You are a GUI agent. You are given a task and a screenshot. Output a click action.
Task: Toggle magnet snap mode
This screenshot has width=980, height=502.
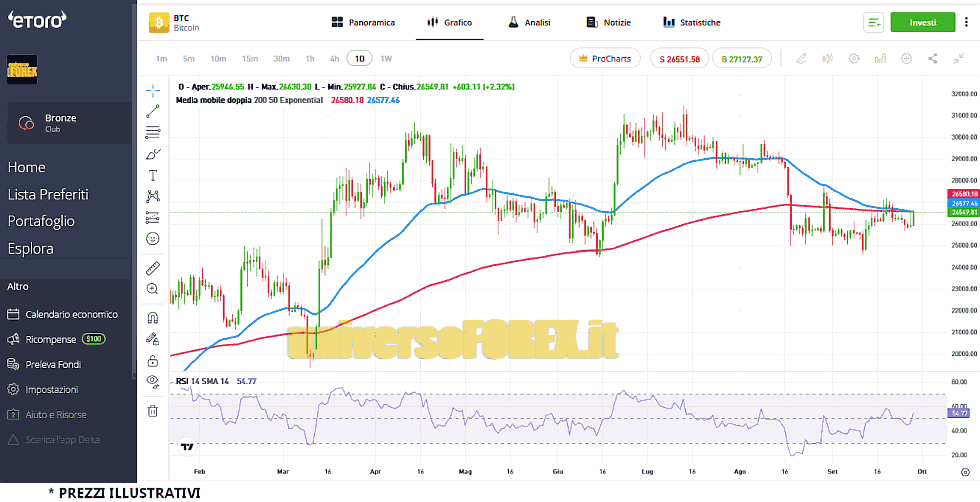153,318
